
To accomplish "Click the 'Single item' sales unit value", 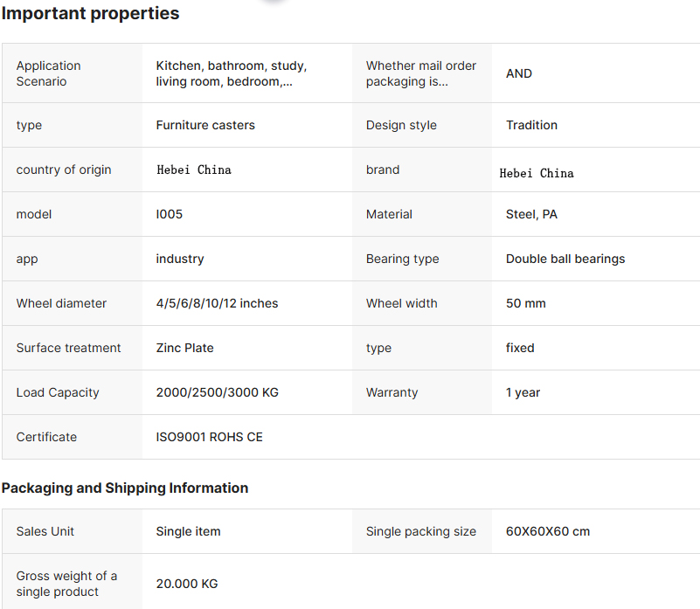I will (188, 531).
